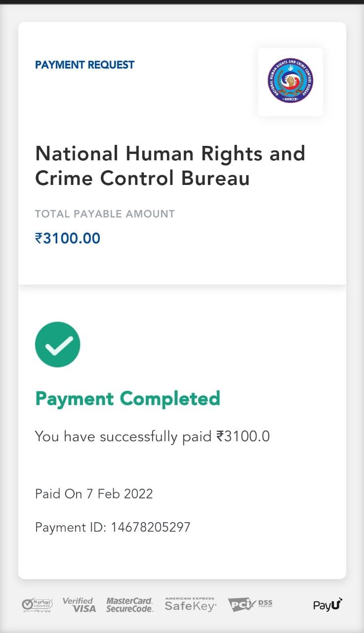This screenshot has height=633, width=364.
Task: Click the MasterCard SecureCode badge
Action: click(x=129, y=604)
